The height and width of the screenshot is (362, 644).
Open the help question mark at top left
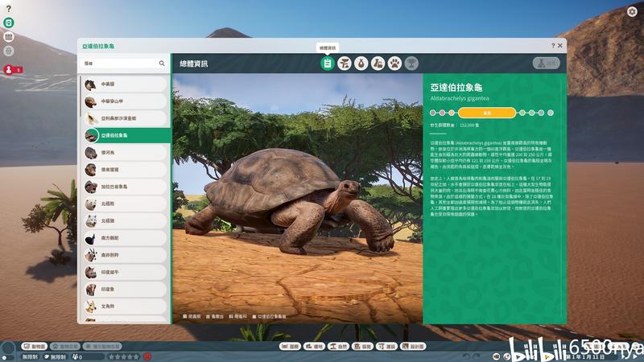pyautogui.click(x=9, y=9)
